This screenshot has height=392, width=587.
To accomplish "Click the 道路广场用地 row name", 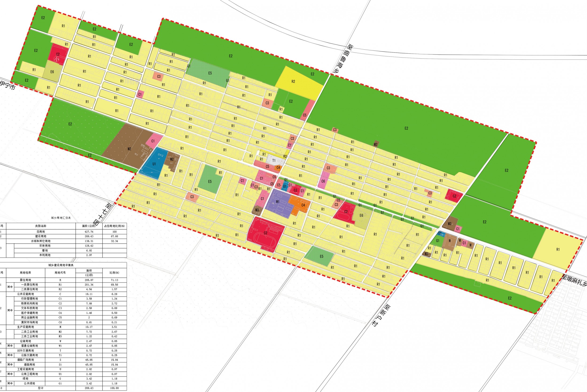I will pyautogui.click(x=26, y=360).
